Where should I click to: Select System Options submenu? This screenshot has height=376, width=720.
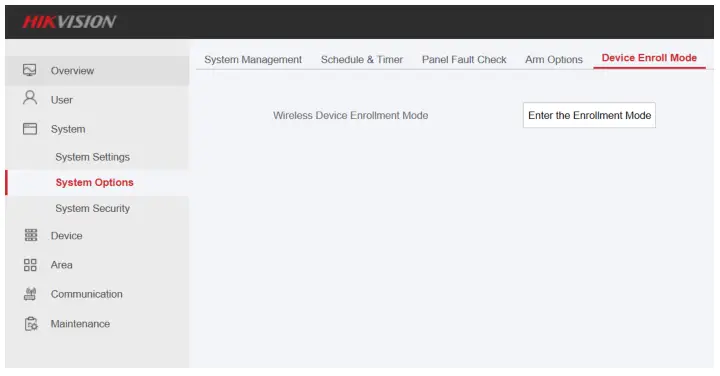[x=94, y=182]
